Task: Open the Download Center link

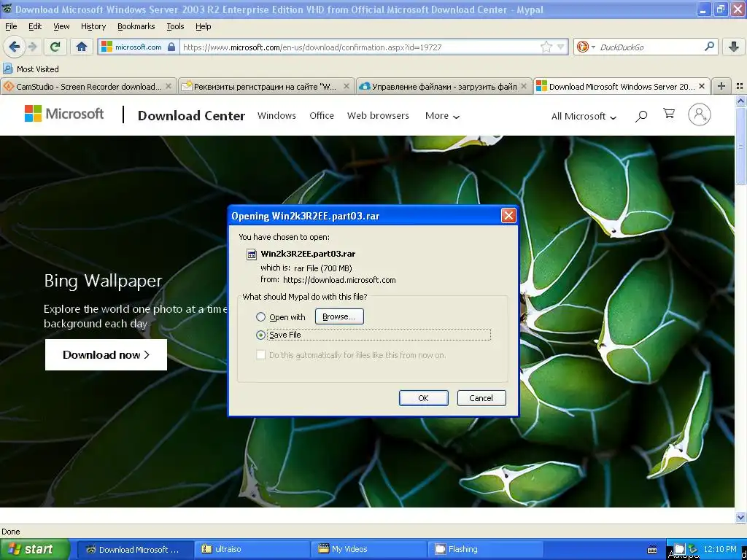Action: tap(191, 116)
